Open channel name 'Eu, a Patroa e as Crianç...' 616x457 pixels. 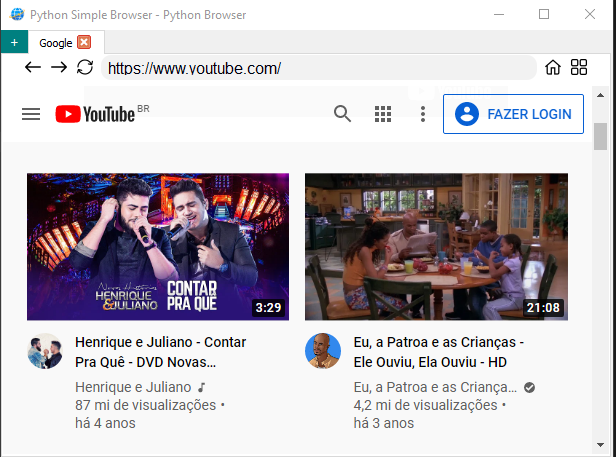click(435, 387)
